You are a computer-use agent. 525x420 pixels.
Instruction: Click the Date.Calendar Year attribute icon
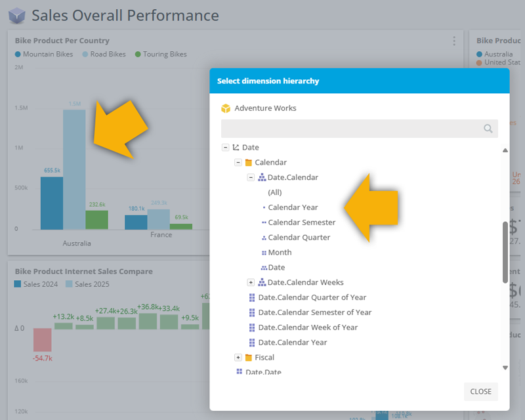point(252,343)
